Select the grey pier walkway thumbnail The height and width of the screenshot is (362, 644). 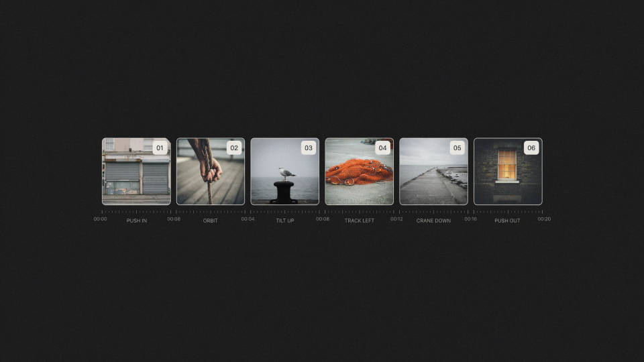click(434, 171)
